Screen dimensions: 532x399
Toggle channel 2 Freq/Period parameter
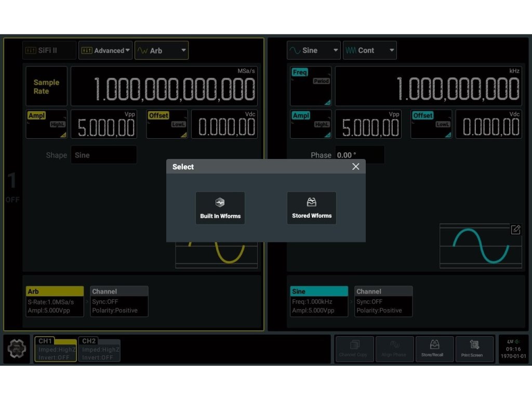point(311,86)
